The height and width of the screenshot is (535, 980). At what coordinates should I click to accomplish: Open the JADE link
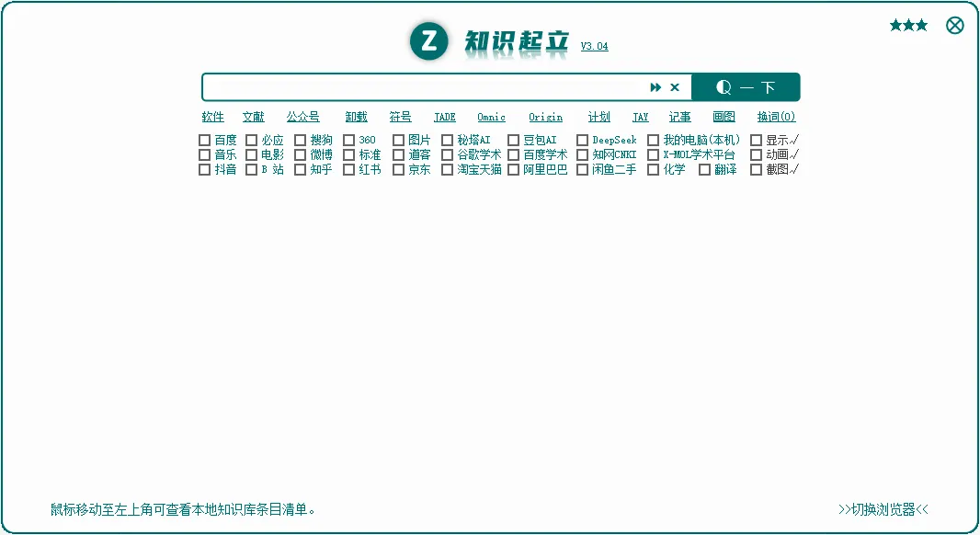[x=445, y=117]
